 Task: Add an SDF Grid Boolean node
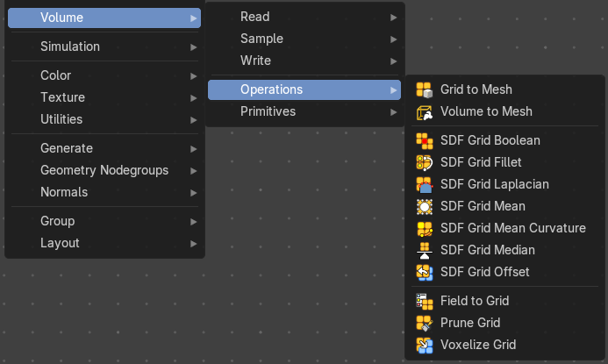[504, 140]
